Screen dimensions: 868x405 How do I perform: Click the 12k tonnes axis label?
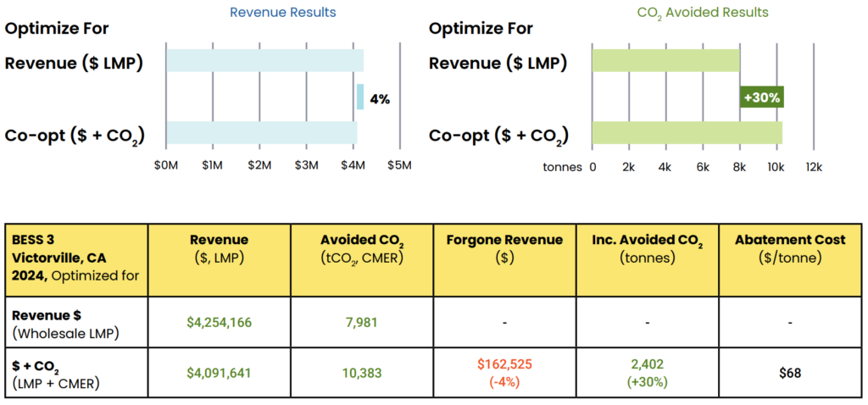coord(814,167)
